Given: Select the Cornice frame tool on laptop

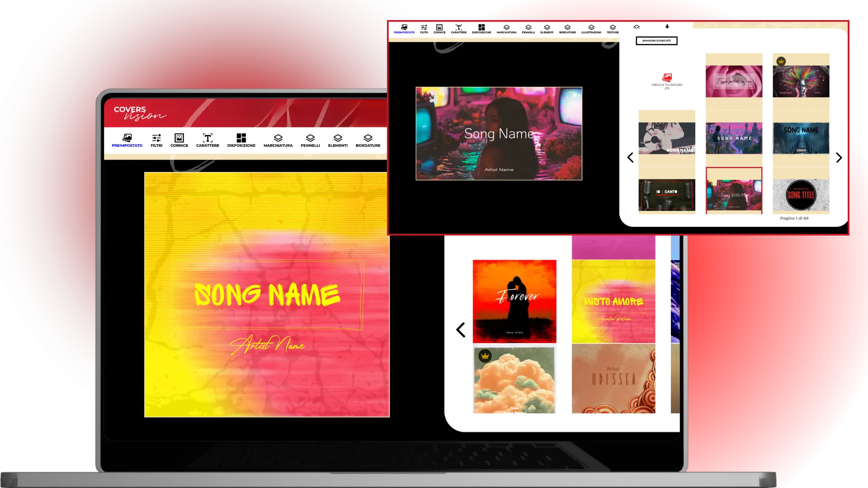Looking at the screenshot, I should (179, 140).
